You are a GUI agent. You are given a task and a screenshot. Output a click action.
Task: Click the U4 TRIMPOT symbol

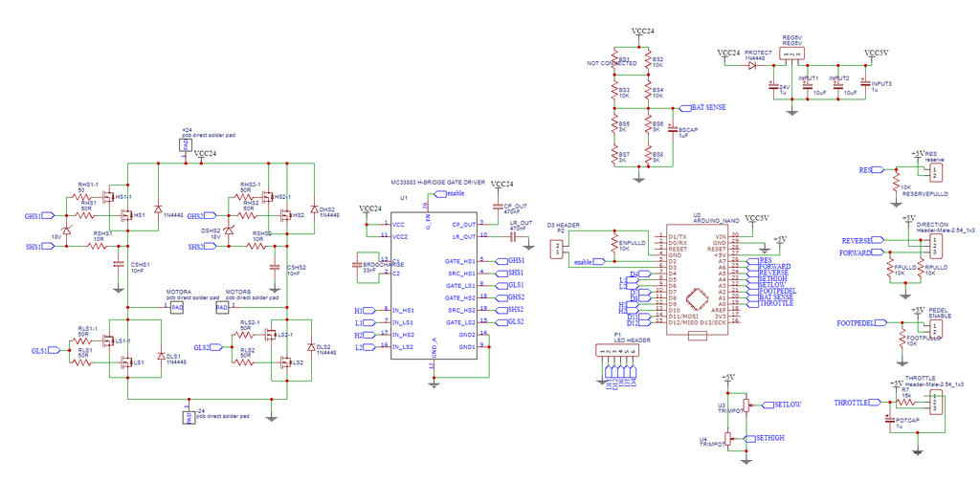[728, 438]
